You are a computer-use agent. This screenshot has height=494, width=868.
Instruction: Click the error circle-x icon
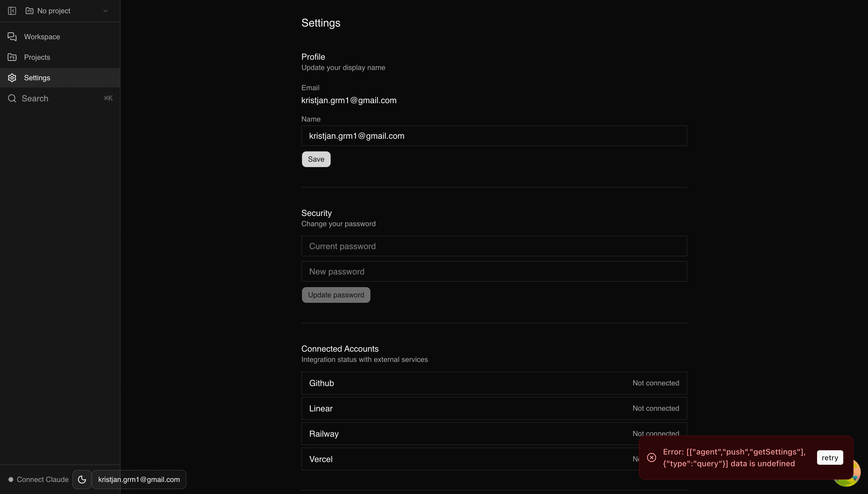click(651, 458)
